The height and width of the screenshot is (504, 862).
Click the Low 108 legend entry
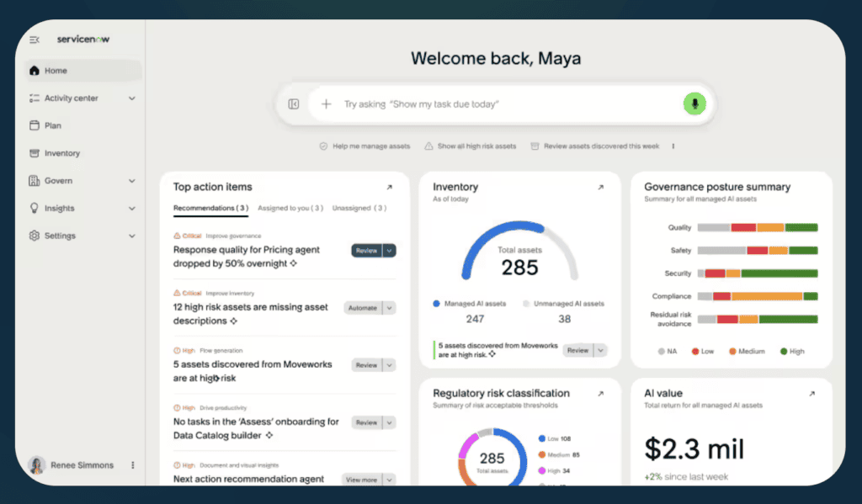coord(555,438)
